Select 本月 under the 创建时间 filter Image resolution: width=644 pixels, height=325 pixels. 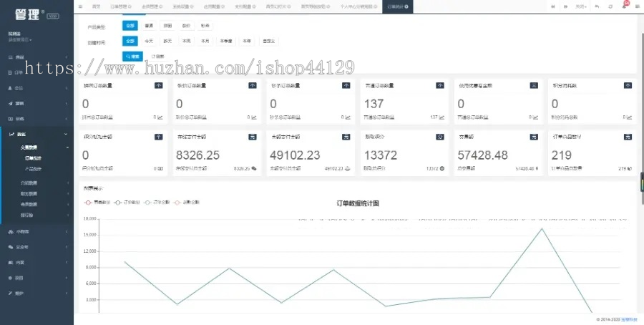point(205,41)
